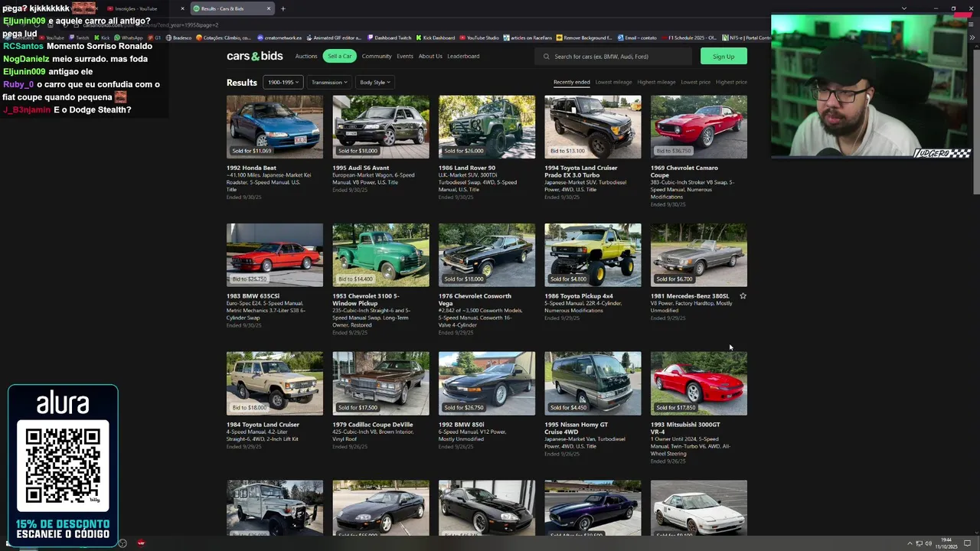Open the 1994 Toyota Land Cruiser Prado photo
Screen dimensions: 980x551
593,127
